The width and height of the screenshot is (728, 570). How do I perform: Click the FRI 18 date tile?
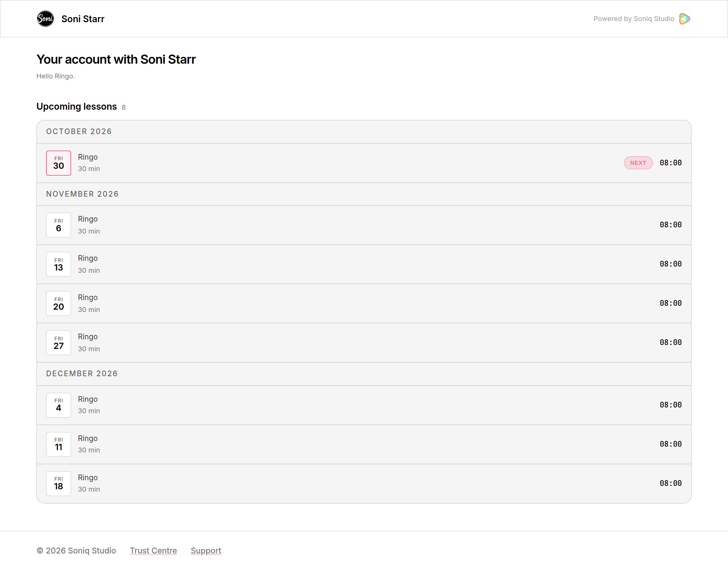(x=59, y=484)
